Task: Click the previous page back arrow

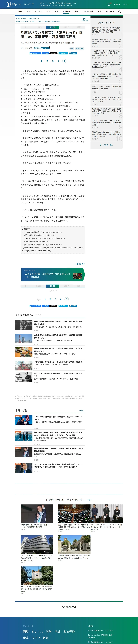Action: [x=39, y=299]
